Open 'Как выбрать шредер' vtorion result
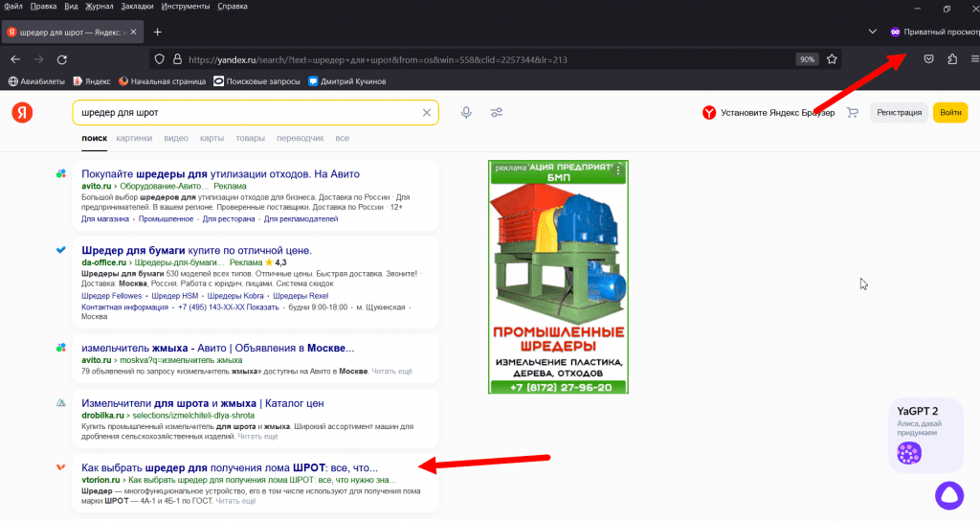 (230, 467)
